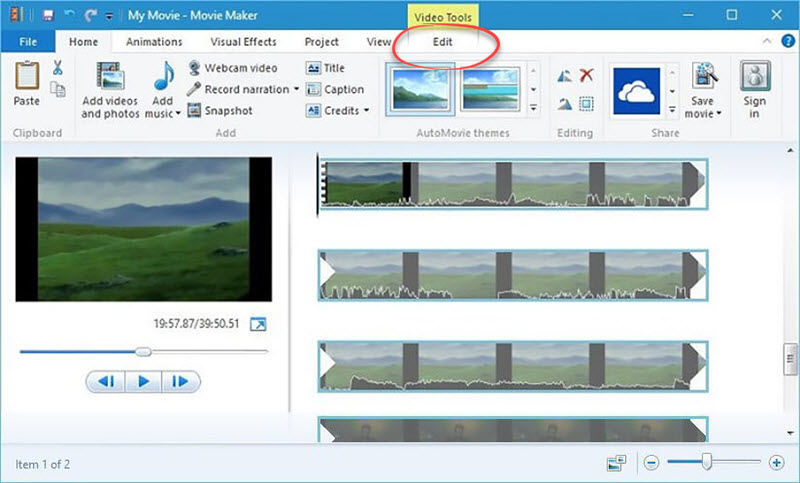
Task: Click the Item 1 of 2 status text
Action: [x=42, y=464]
